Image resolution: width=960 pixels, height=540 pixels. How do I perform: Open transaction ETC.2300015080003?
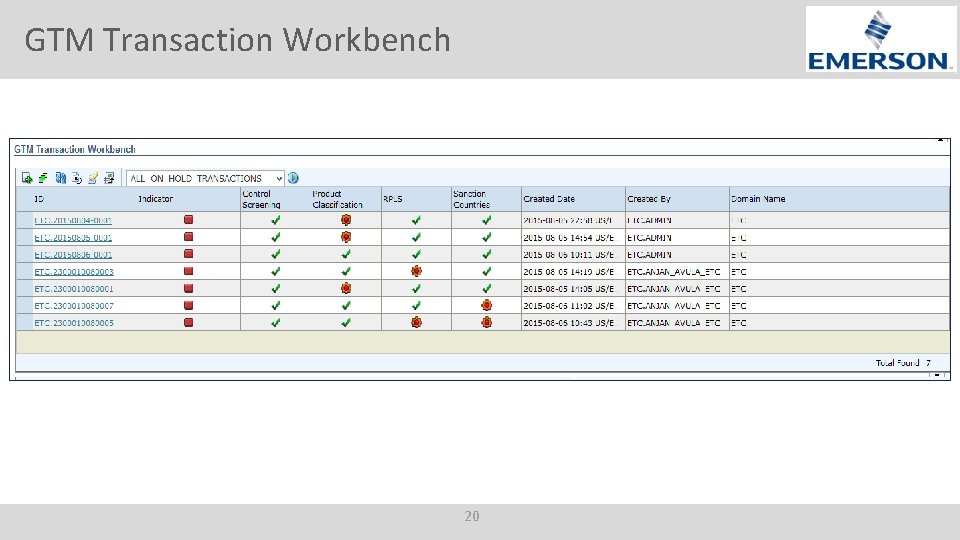click(x=74, y=272)
